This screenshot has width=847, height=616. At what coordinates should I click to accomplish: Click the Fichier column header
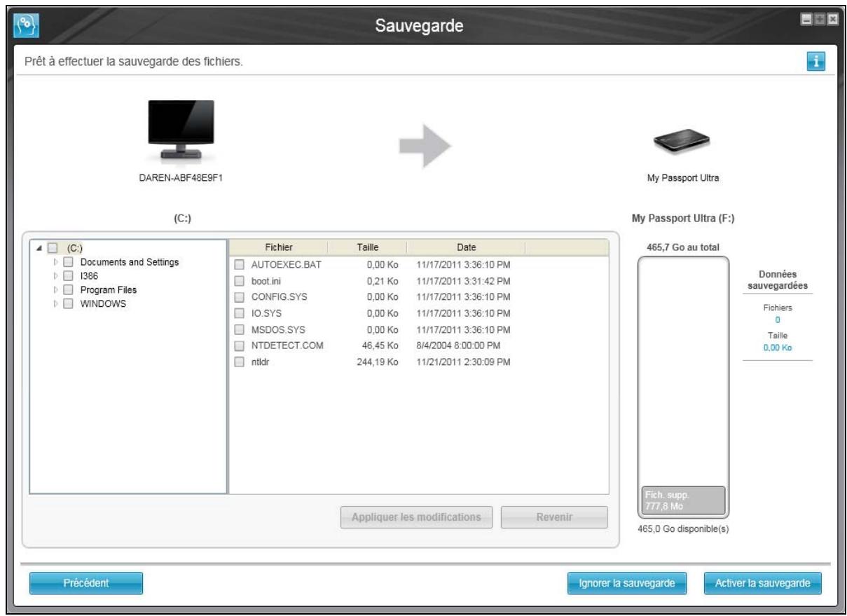pos(278,247)
